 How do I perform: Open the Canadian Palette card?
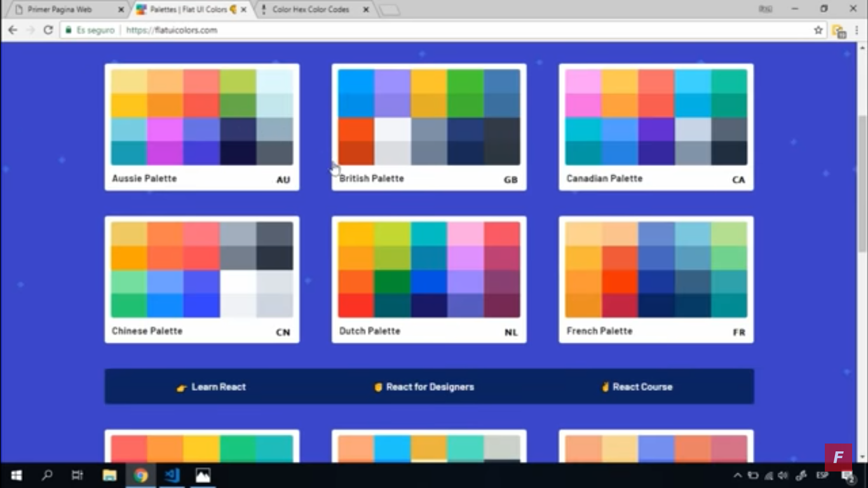click(x=656, y=127)
